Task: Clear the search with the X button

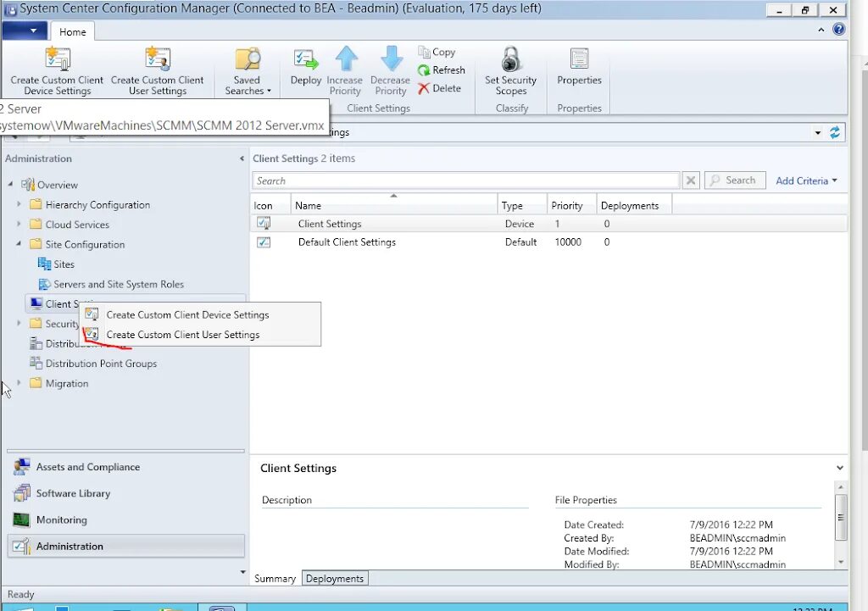Action: click(x=691, y=181)
